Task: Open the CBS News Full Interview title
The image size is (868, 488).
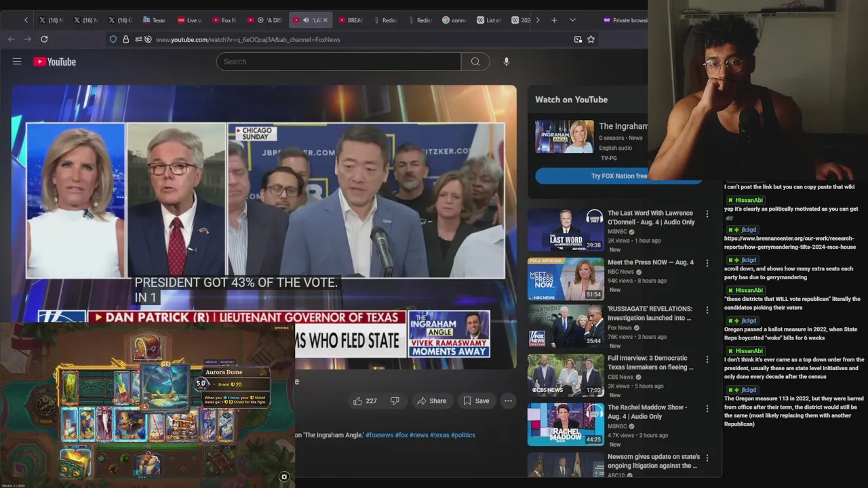Action: (650, 363)
